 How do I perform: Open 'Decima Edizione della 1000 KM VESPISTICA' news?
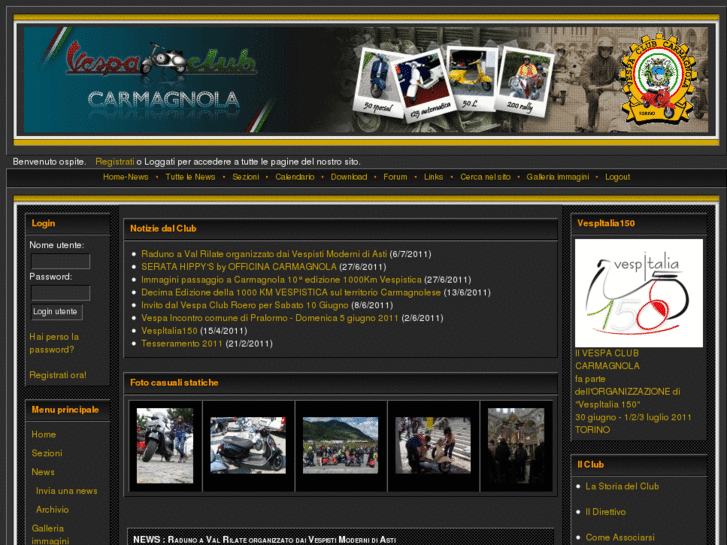pyautogui.click(x=291, y=293)
